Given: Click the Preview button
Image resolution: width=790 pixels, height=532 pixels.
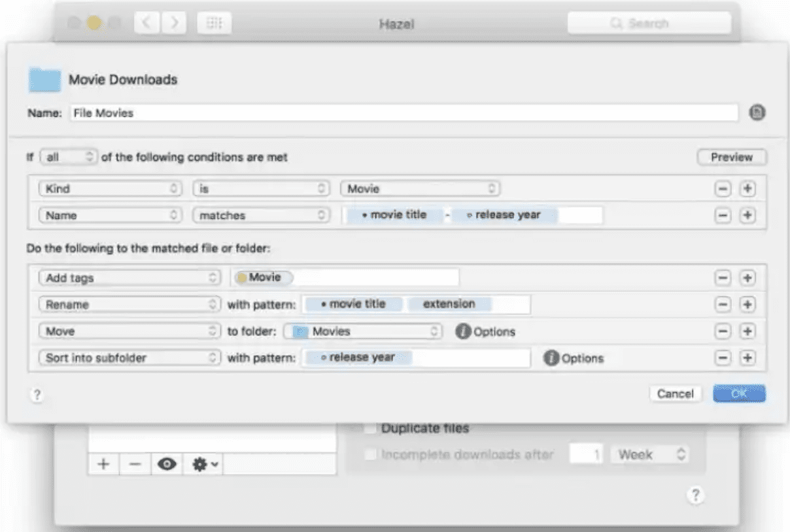Looking at the screenshot, I should [x=732, y=158].
